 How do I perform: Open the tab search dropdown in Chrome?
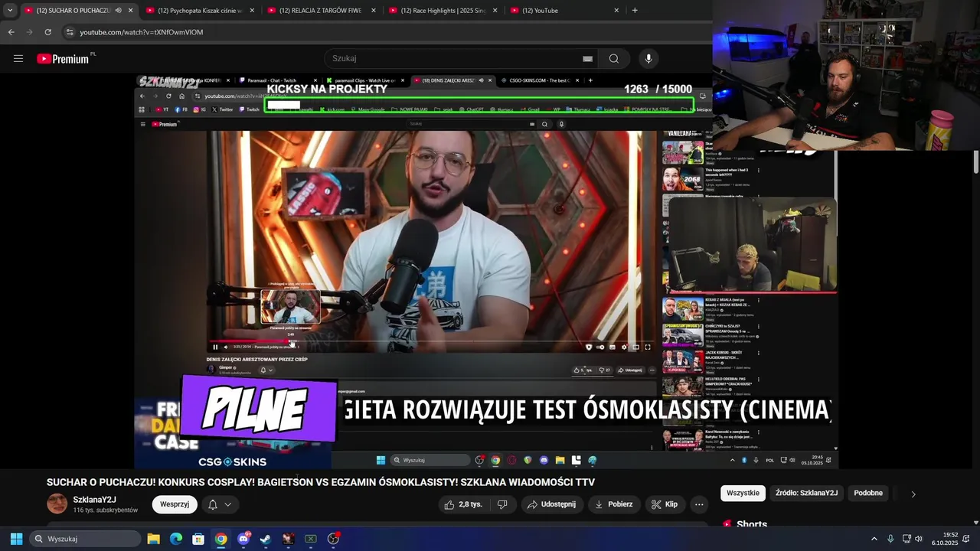[x=10, y=11]
